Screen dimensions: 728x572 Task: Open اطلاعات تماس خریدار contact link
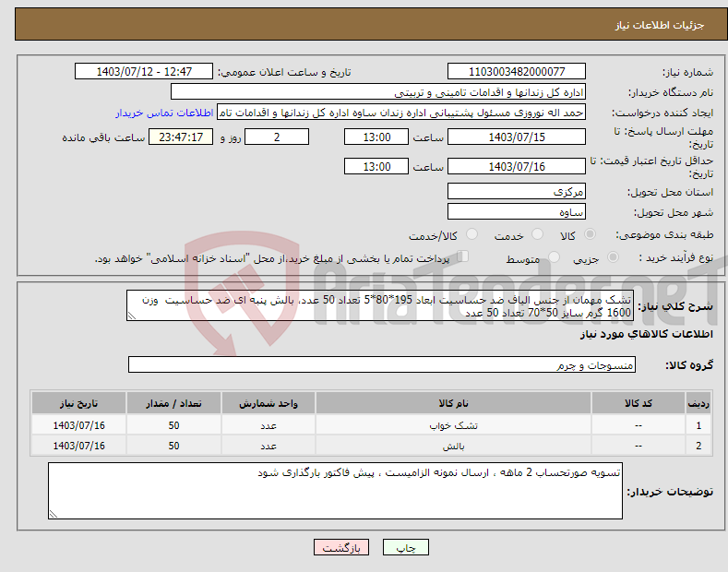(164, 113)
